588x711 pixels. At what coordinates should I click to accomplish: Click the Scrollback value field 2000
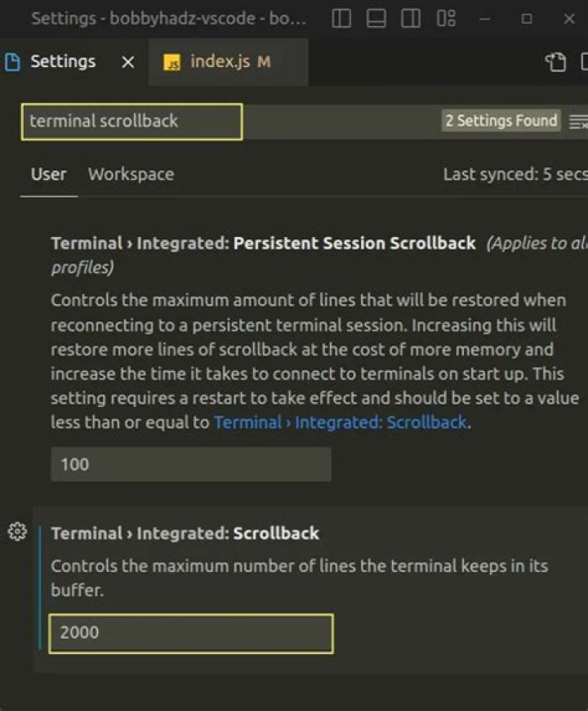(x=191, y=633)
